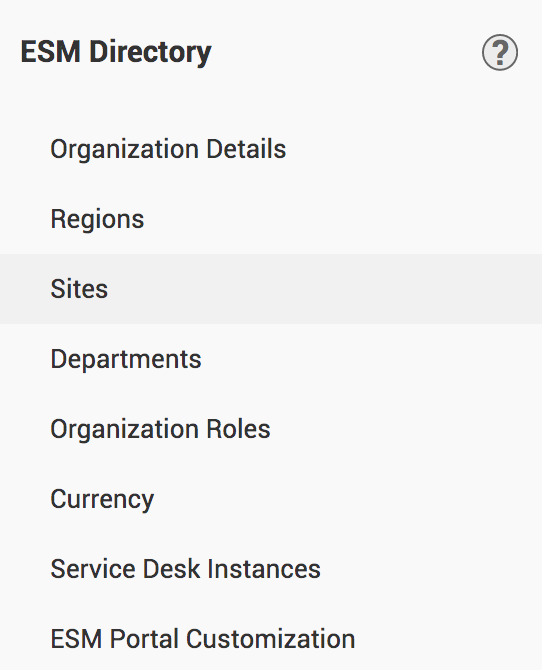Show help for ESM Directory
The image size is (542, 670).
tap(500, 53)
